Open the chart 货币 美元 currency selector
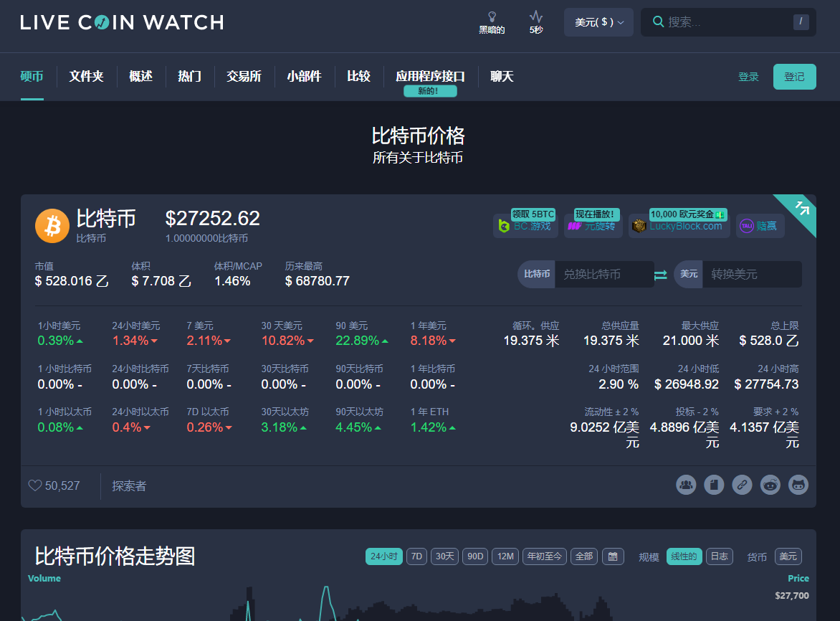The width and height of the screenshot is (840, 621). (x=788, y=556)
